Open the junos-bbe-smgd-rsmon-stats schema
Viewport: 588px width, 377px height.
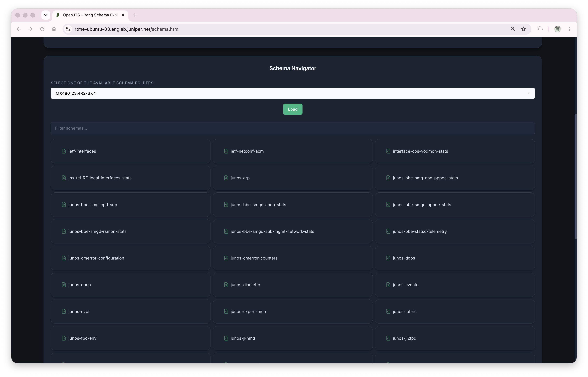130,231
